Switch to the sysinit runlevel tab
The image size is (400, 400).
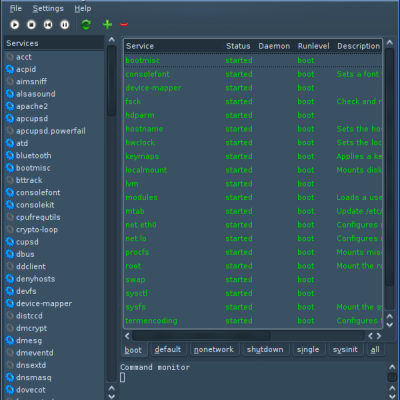pyautogui.click(x=345, y=350)
